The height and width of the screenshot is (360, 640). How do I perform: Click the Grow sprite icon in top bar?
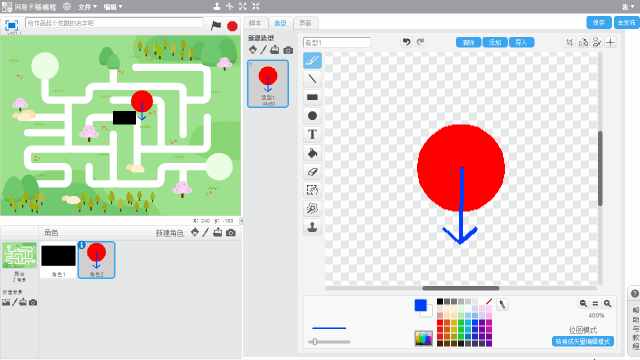coord(243,6)
